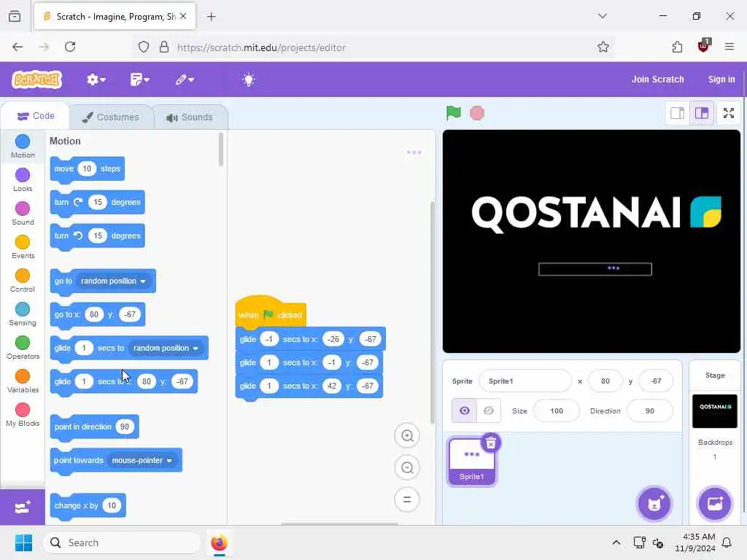The image size is (747, 560).
Task: Click the block palette vertical scrollbar
Action: coord(220,149)
